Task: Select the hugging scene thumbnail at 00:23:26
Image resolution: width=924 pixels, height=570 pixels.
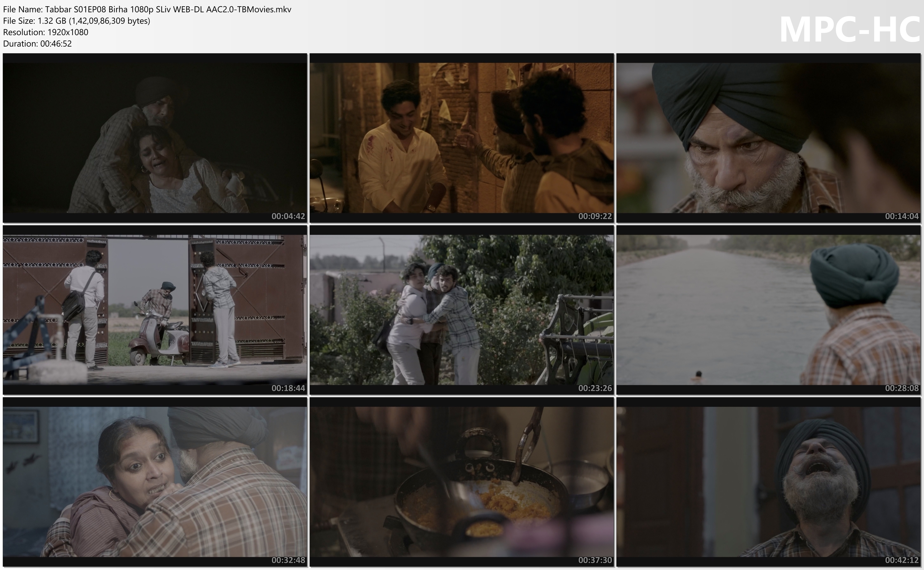Action: pos(462,310)
